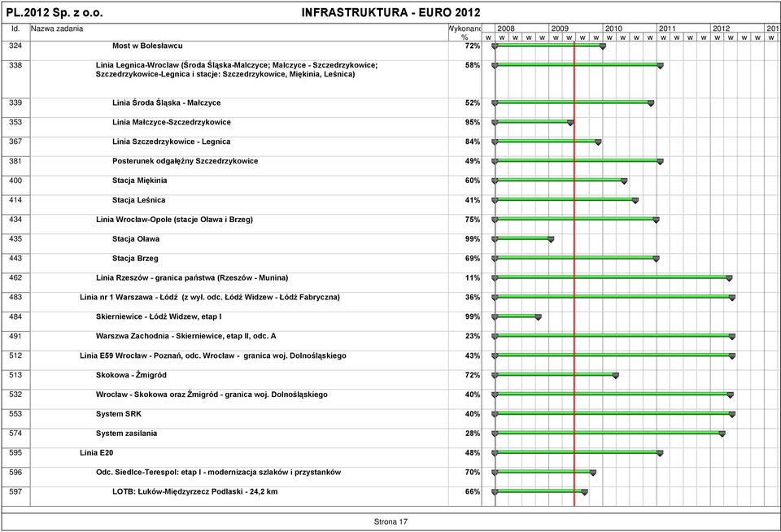Image resolution: width=781 pixels, height=532 pixels.
Task: Select 'Linia Wrocław-Opole (stacje Oława i Brzeg)'
Action: [x=174, y=219]
